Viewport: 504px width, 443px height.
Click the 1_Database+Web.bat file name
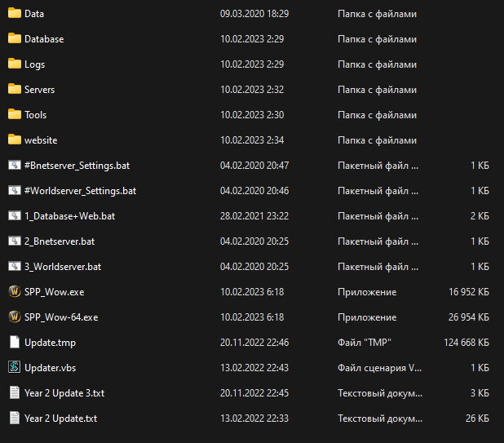(70, 216)
